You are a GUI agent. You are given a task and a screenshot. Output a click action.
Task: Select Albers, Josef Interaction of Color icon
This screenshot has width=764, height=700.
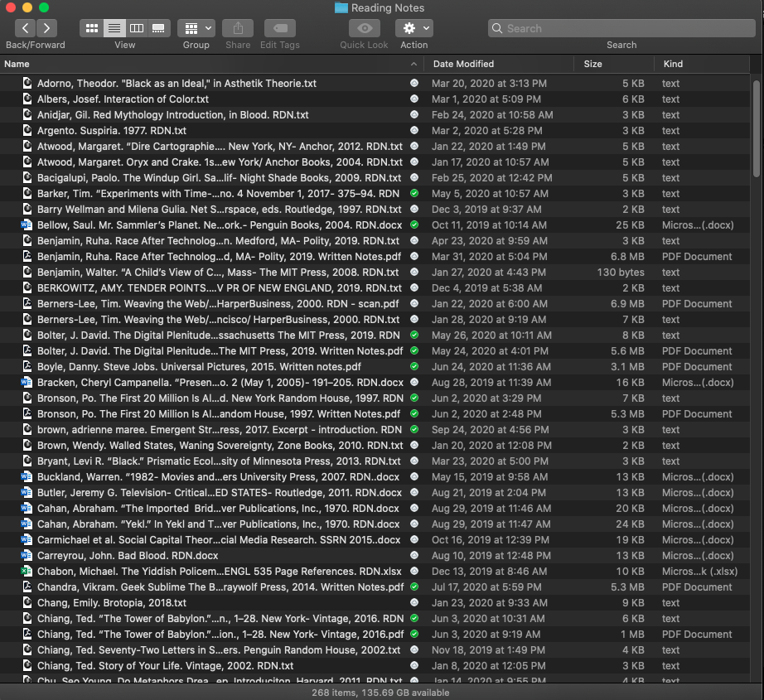pos(28,99)
